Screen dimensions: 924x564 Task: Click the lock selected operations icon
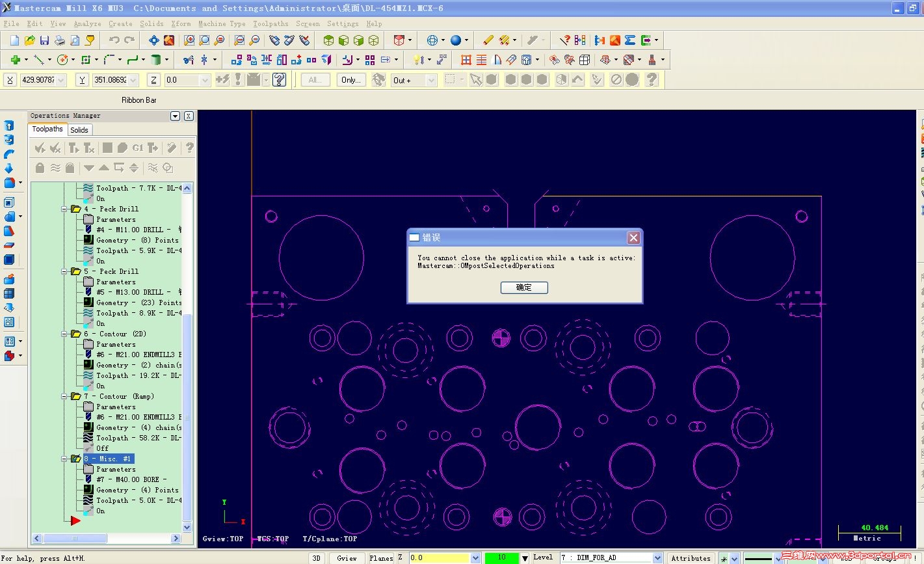40,168
